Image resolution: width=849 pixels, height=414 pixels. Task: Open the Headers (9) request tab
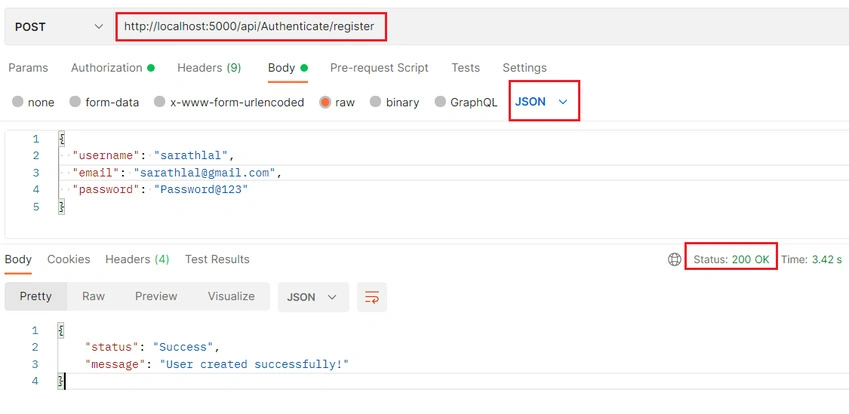[x=209, y=68]
